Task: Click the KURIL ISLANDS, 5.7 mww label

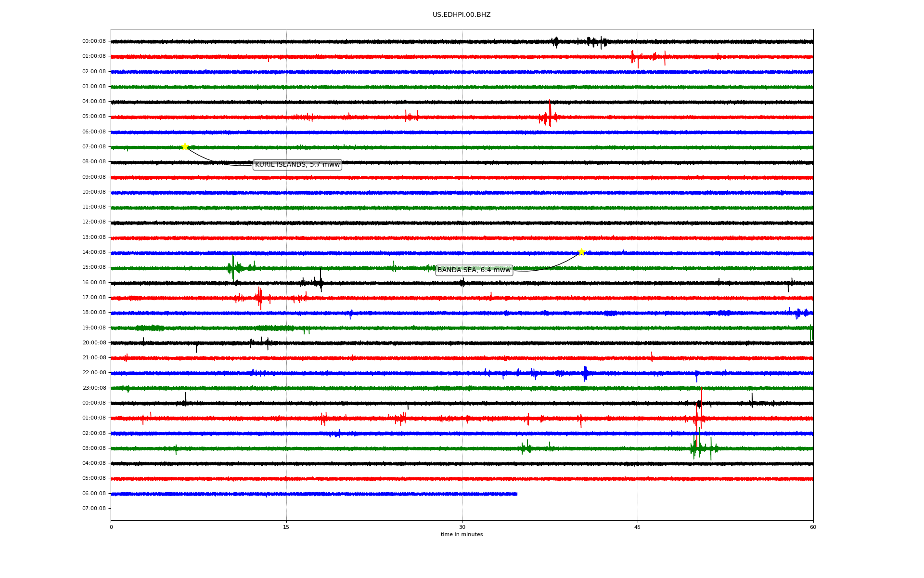Action: (x=297, y=165)
